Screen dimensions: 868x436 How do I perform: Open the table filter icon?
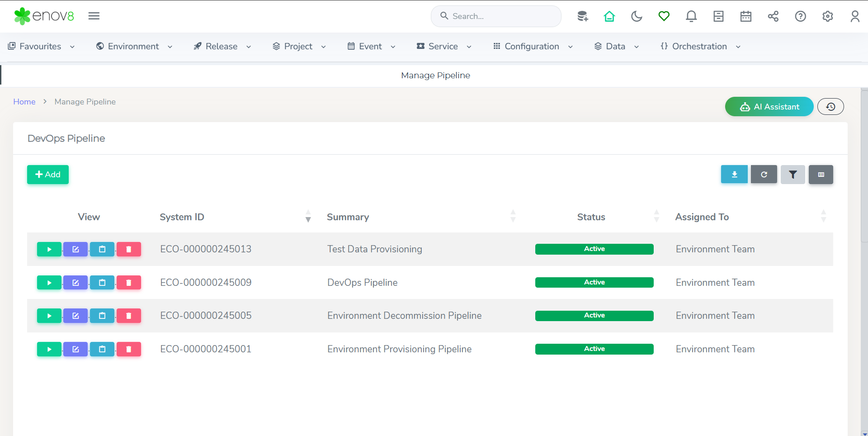tap(793, 175)
